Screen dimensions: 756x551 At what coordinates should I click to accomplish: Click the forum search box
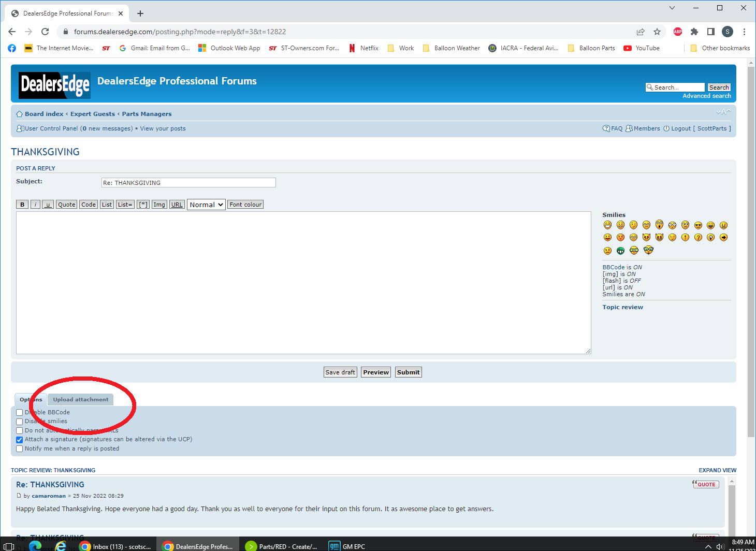[x=675, y=88]
